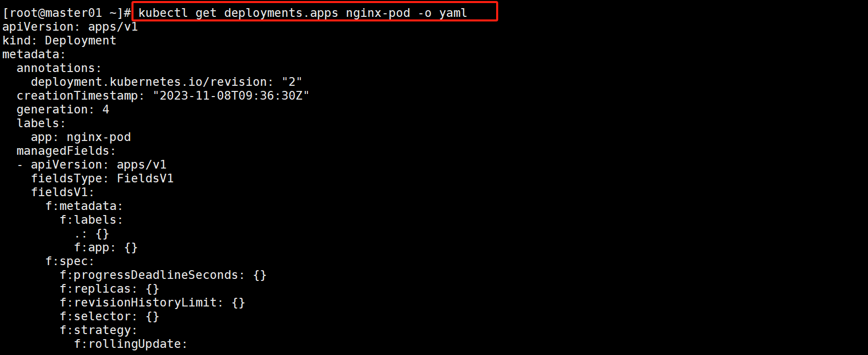Click the app: nginx-pod label line
This screenshot has height=355, width=868.
[x=81, y=137]
